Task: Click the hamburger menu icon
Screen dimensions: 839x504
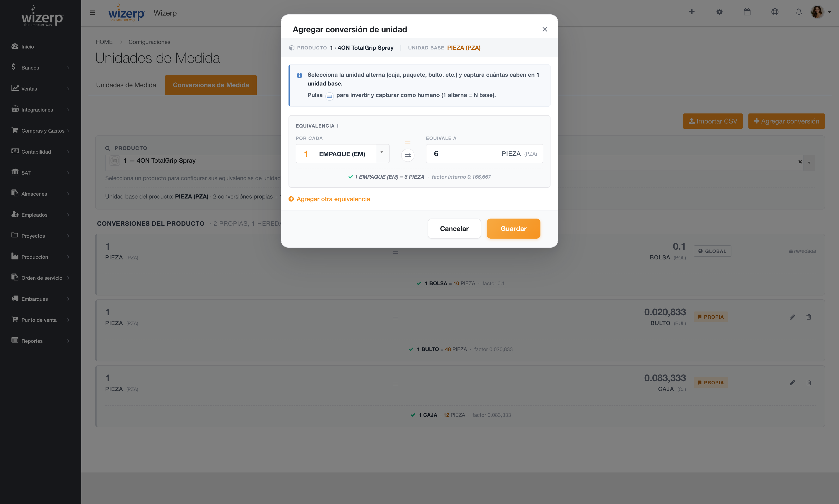Action: 92,13
